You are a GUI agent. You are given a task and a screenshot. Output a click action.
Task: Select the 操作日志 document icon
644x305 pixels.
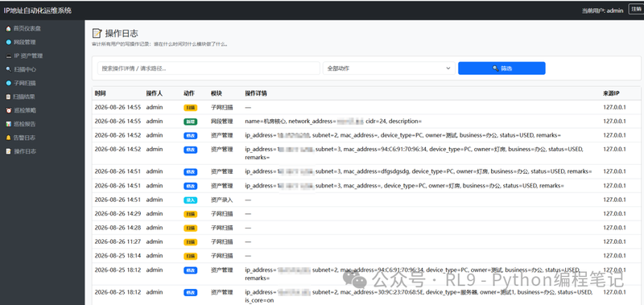click(8, 151)
